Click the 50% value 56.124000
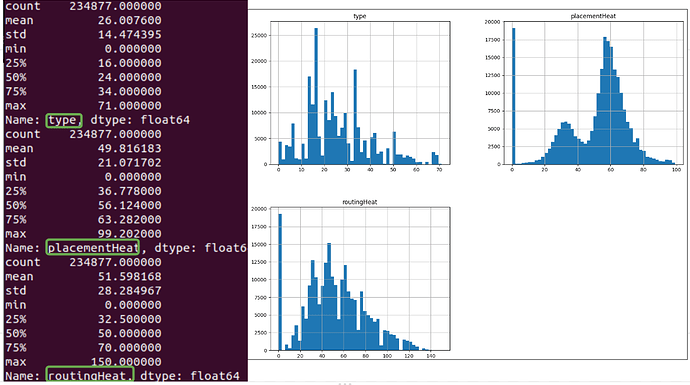Image resolution: width=690 pixels, height=385 pixels. pyautogui.click(x=129, y=205)
